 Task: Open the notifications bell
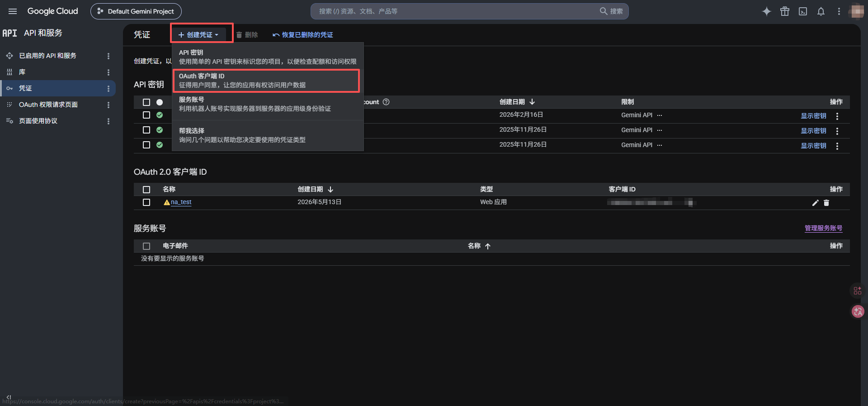click(821, 11)
